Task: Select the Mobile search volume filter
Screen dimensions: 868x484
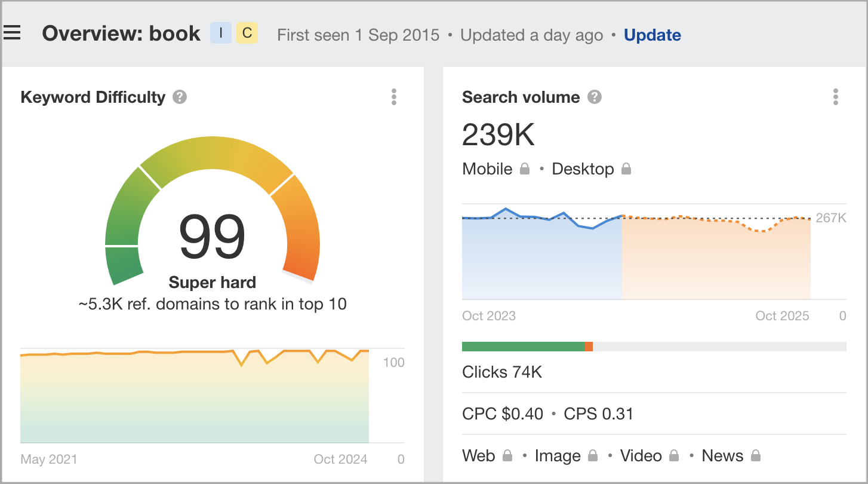Action: tap(487, 169)
